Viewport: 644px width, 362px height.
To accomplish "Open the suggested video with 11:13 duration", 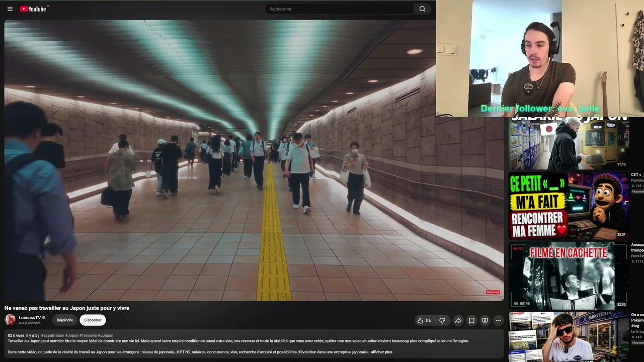I will [569, 143].
